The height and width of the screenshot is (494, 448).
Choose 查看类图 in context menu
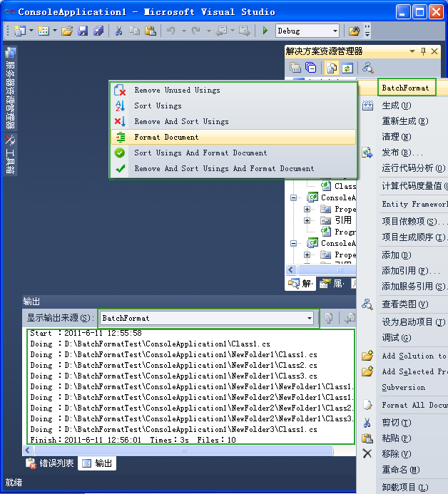pyautogui.click(x=404, y=304)
